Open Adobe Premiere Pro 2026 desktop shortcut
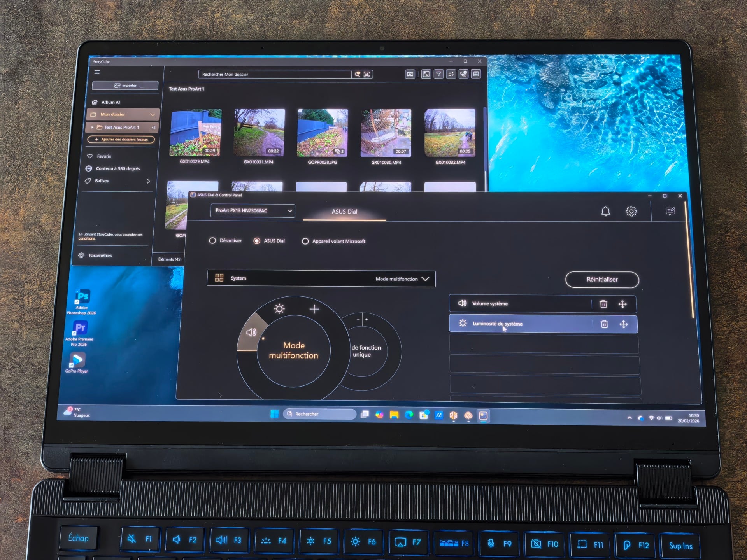The image size is (747, 560). tap(79, 333)
